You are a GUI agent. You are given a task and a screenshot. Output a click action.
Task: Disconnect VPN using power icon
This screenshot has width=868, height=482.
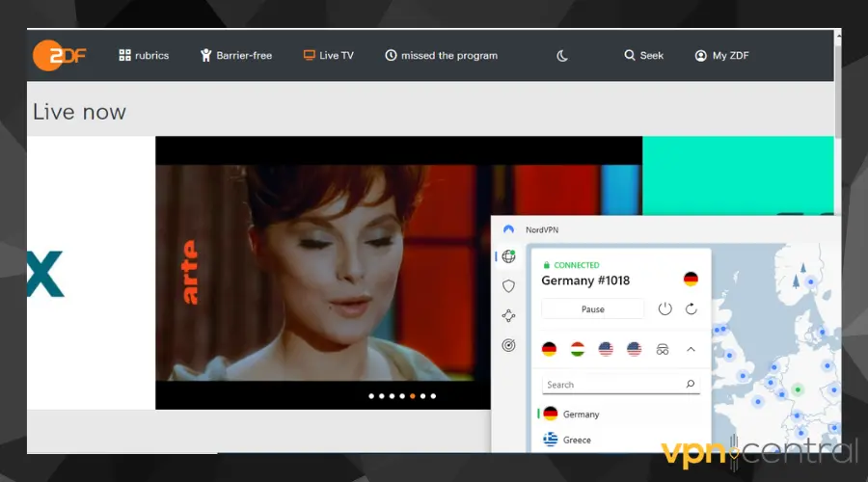click(x=665, y=309)
